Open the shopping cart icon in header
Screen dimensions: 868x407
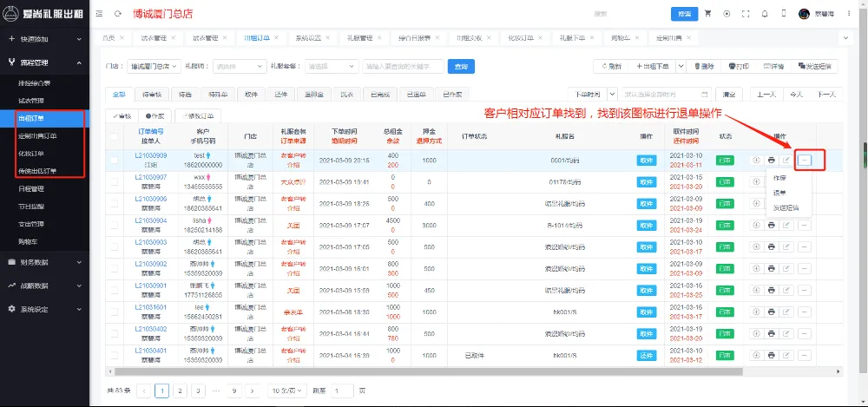click(x=707, y=14)
